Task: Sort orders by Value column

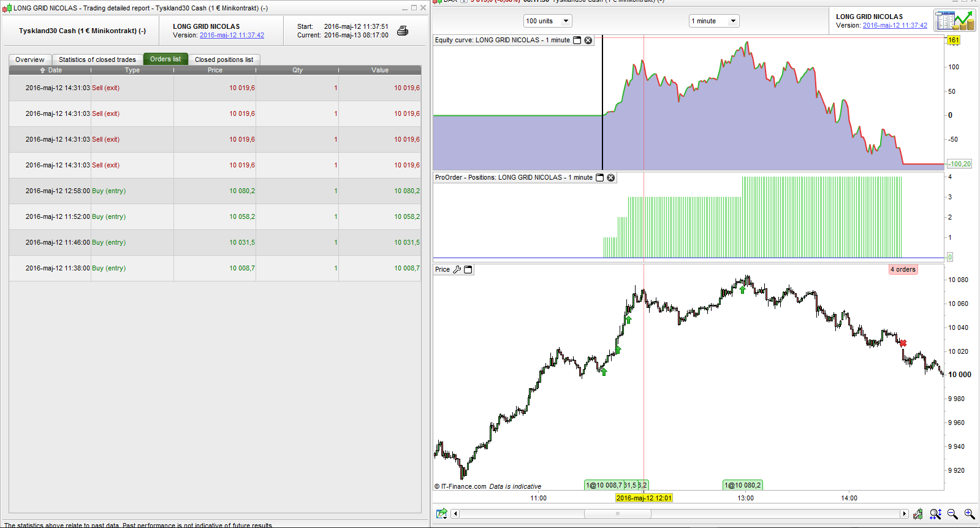Action: point(380,71)
